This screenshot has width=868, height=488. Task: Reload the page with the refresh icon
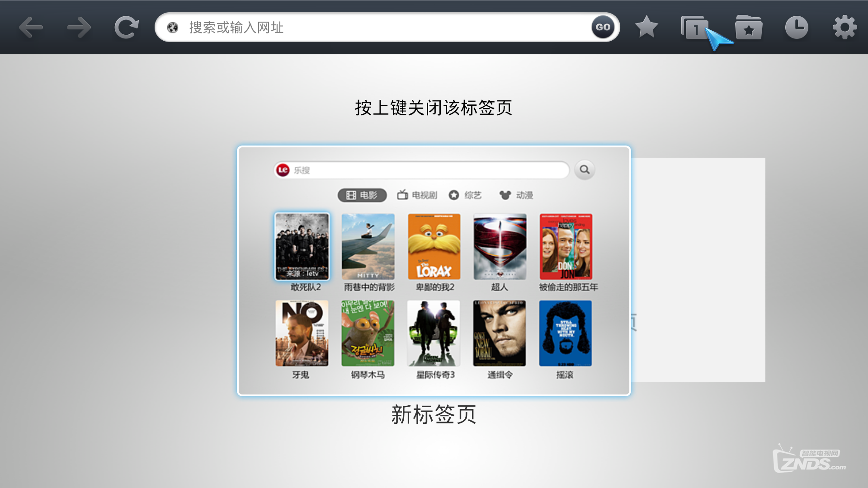126,28
